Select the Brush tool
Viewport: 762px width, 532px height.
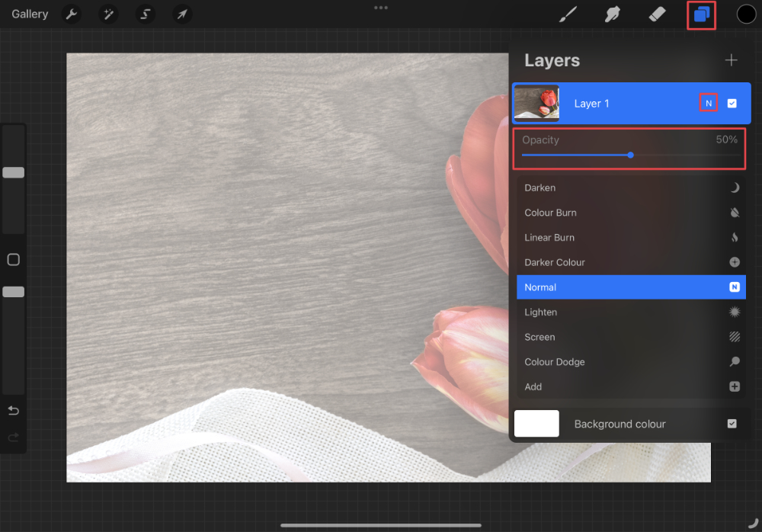pyautogui.click(x=567, y=14)
